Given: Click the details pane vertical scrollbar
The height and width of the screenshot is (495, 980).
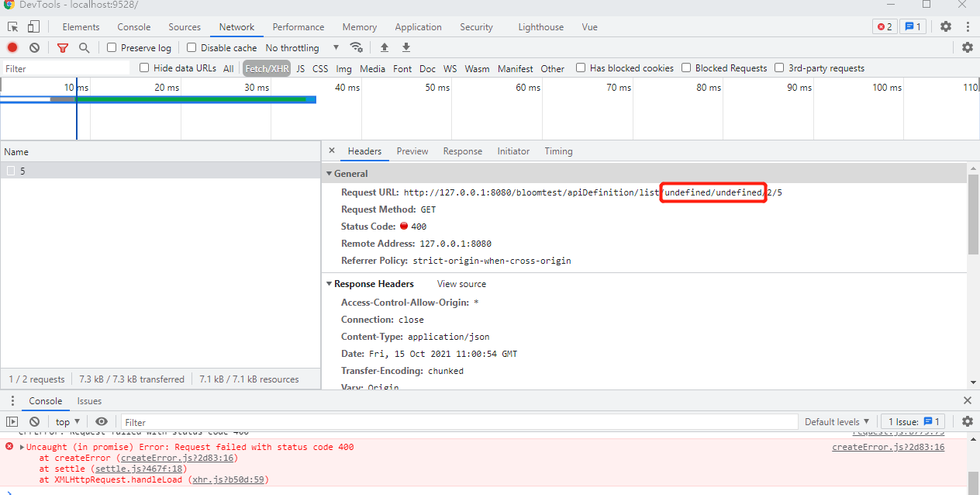Looking at the screenshot, I should [974, 215].
